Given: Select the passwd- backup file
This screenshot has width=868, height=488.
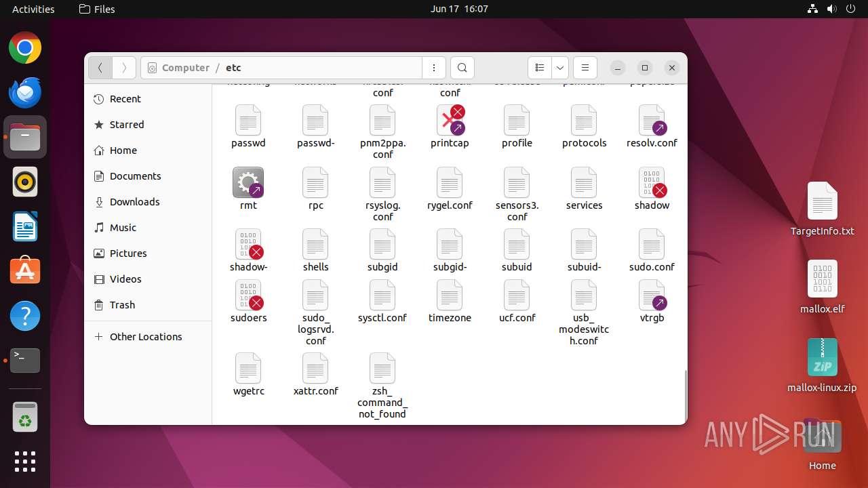Looking at the screenshot, I should pos(315,120).
